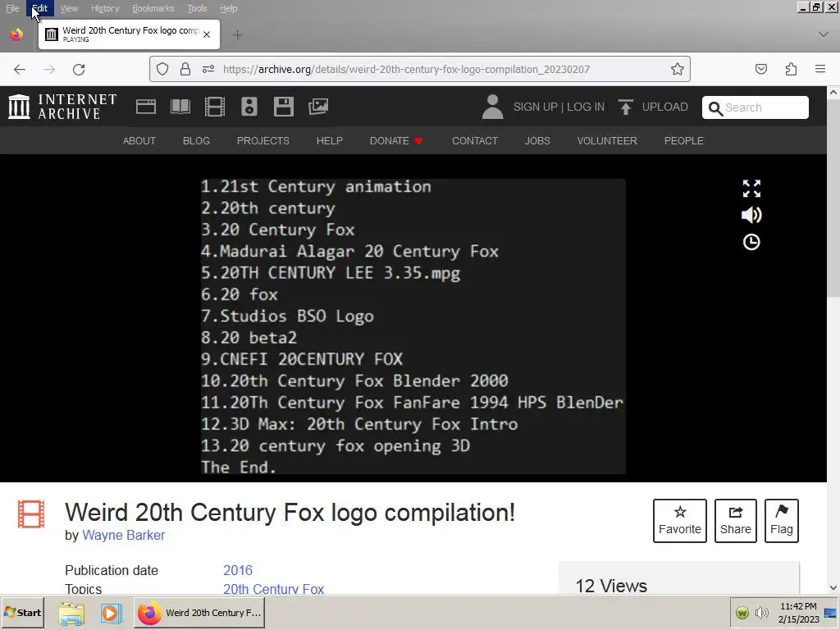Click the VOLUNTEER navigation link
Screen dimensions: 840x630
[x=607, y=140]
